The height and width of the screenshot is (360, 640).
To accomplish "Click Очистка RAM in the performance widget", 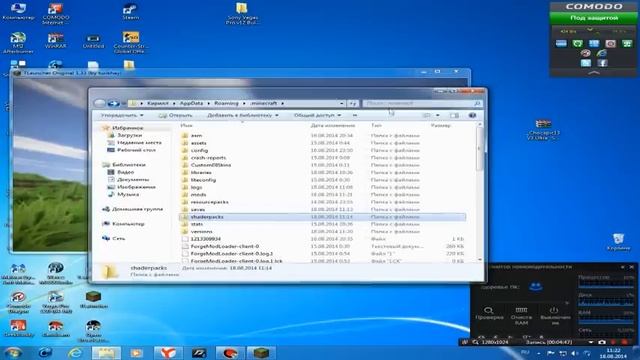I will pos(521,316).
